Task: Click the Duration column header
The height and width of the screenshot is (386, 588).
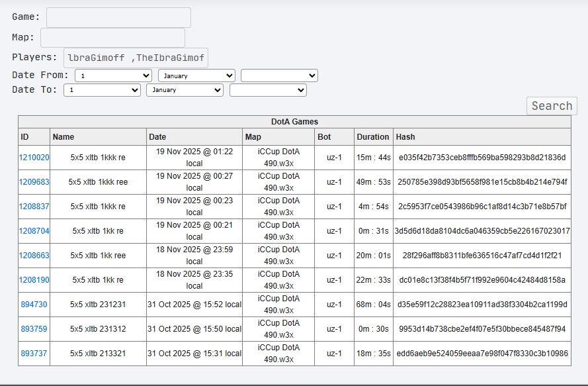Action: tap(373, 137)
